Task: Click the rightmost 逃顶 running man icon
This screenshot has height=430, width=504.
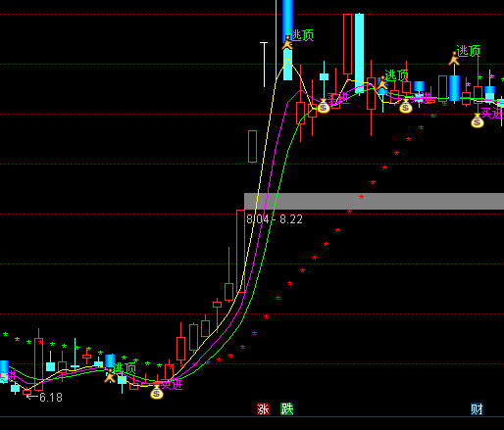Action: [x=454, y=59]
